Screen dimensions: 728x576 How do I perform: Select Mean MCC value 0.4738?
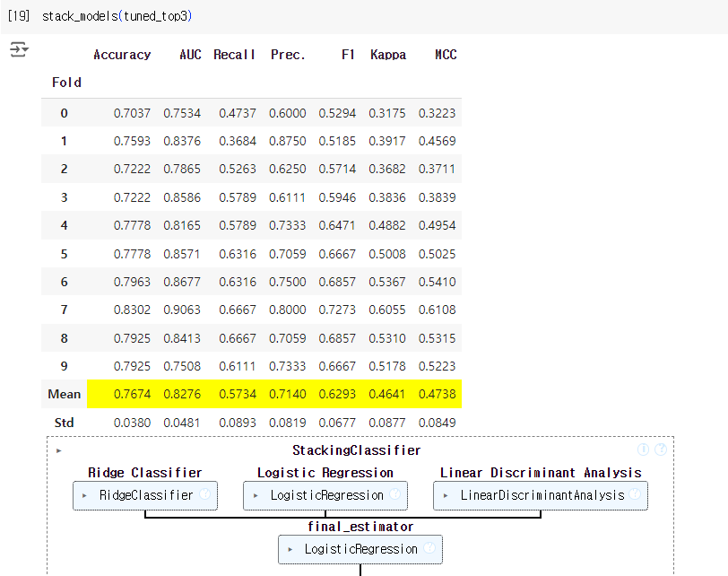tap(437, 395)
